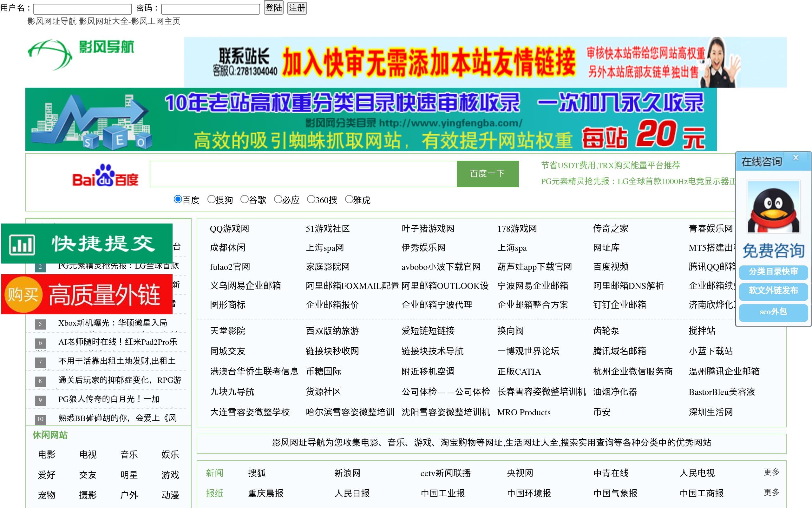Open the 10年老站 SEO advertisement banner
The height and width of the screenshot is (508, 812).
point(371,119)
